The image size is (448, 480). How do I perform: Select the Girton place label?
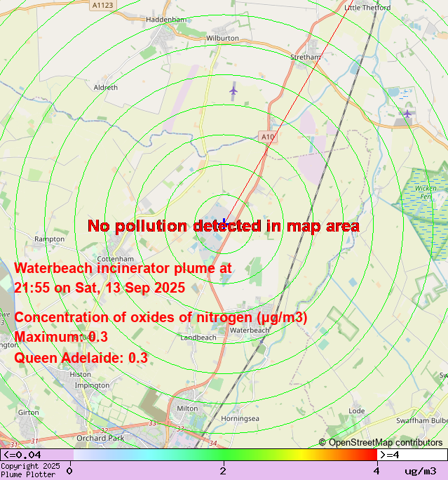29,413
